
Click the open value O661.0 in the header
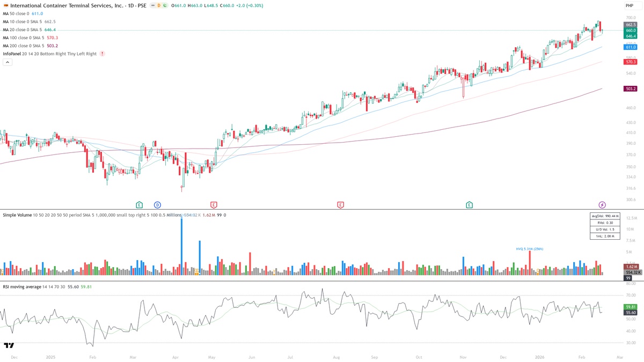[x=178, y=5]
